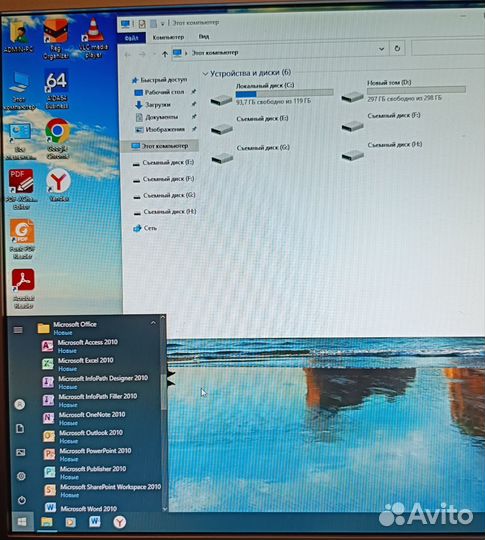Viewport: 485px width, 540px height.
Task: Click the Power icon in Start menu
Action: [21, 500]
